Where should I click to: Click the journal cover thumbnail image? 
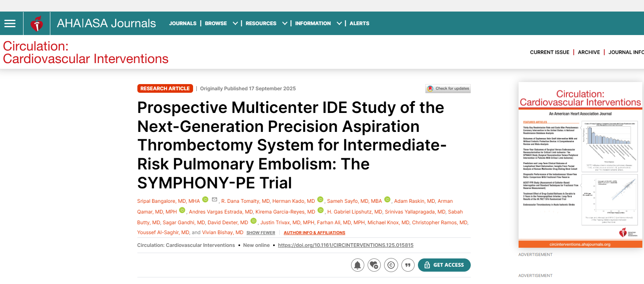click(580, 165)
